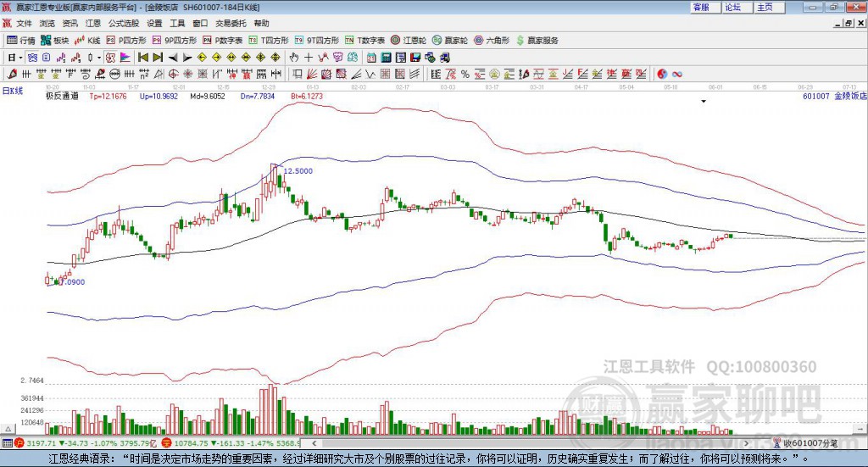Click the Bt=6.1273 value
Viewport: 868px width, 467px height.
click(307, 97)
